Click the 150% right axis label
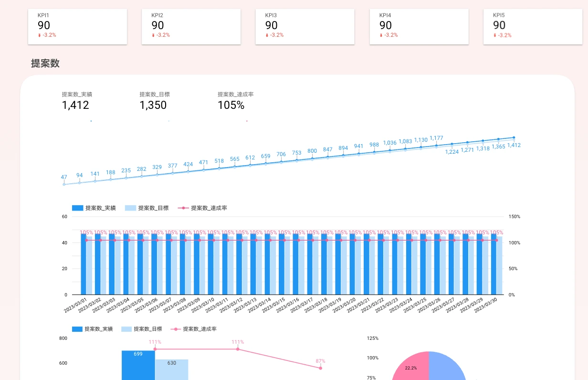The width and height of the screenshot is (588, 380). tap(514, 217)
